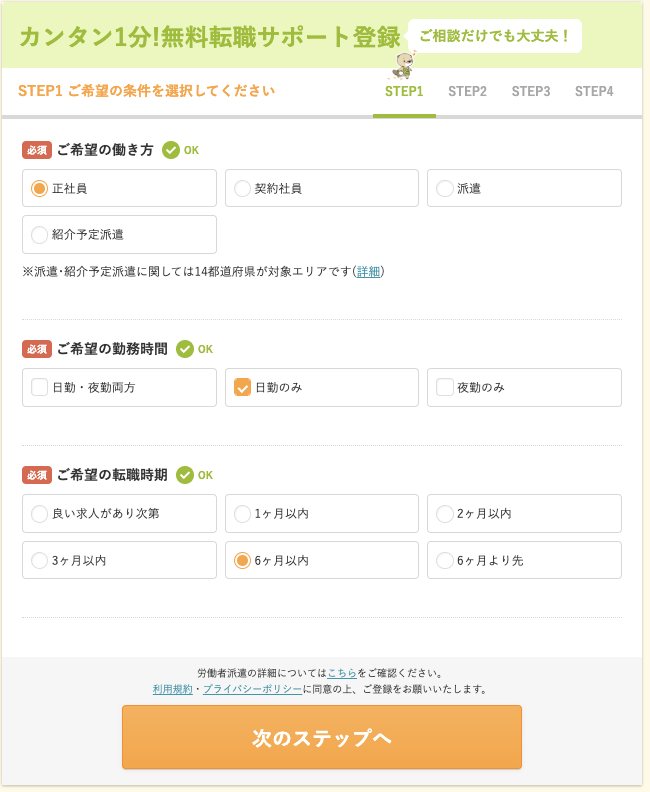Uncheck the 日勤のみ checkbox
The image size is (650, 792).
(322, 387)
